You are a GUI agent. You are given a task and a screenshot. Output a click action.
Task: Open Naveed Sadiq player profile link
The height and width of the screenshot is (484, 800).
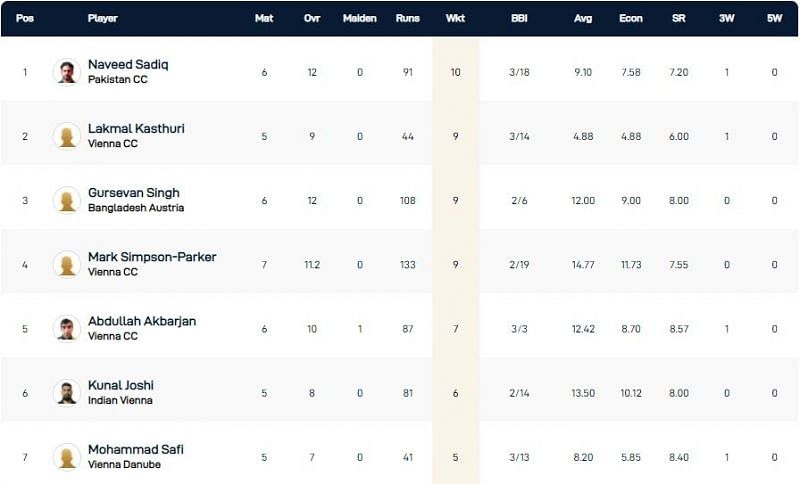[x=128, y=65]
